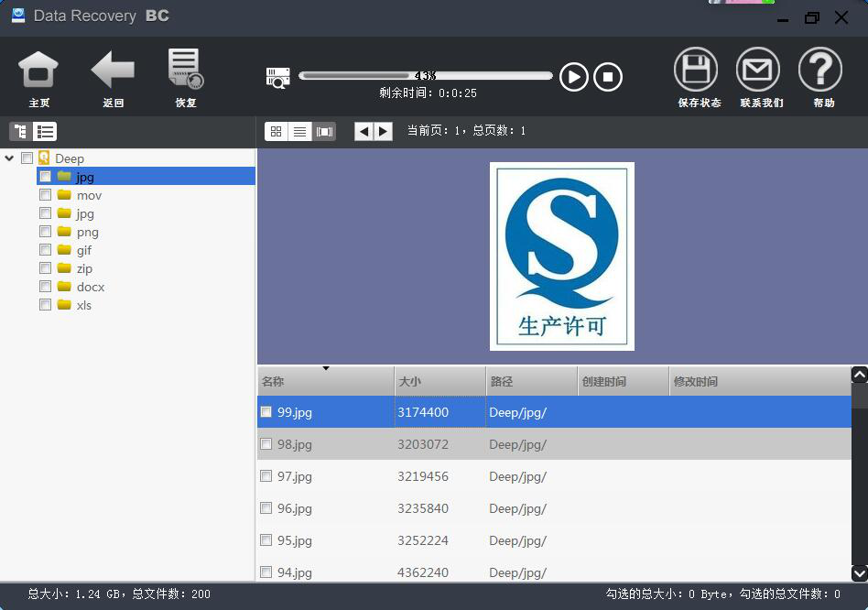
Task: Resume scanning with the play button
Action: [573, 77]
